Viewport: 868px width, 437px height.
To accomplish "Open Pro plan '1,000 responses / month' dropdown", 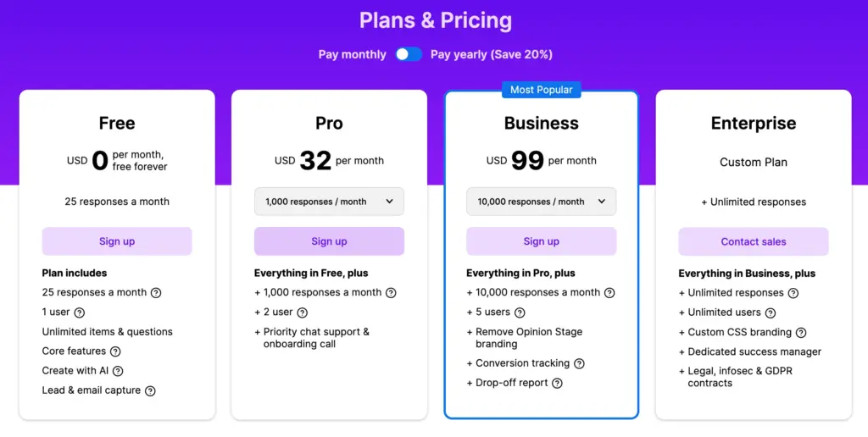I will click(x=329, y=202).
